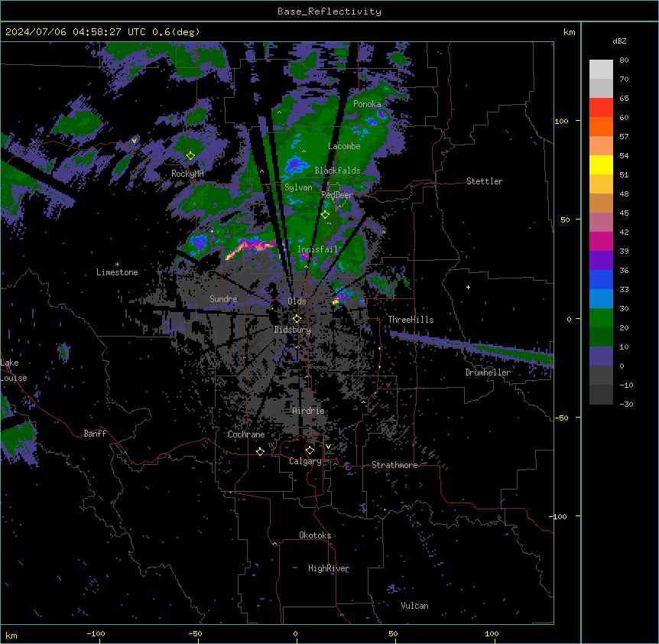Click the km unit label at top right

pos(569,32)
